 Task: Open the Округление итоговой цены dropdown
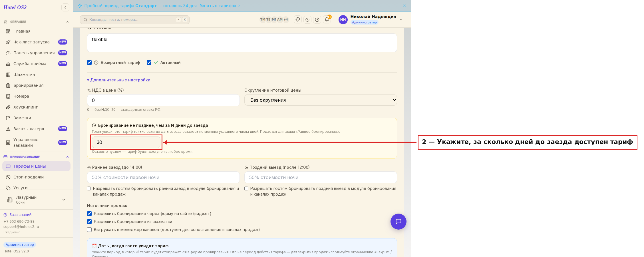coord(321,100)
